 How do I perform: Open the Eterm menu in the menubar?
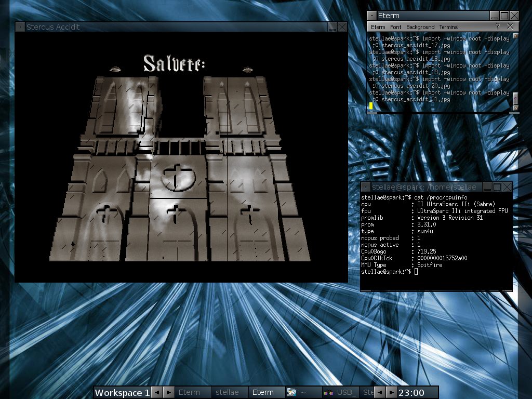point(378,27)
